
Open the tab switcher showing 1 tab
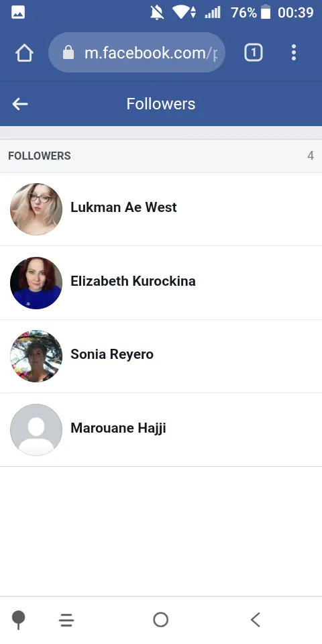[254, 52]
